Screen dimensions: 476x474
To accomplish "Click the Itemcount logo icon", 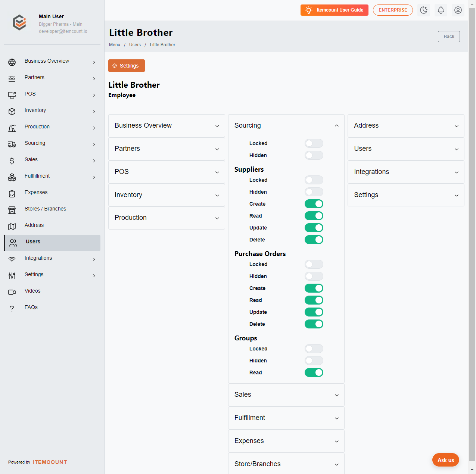I will [19, 23].
